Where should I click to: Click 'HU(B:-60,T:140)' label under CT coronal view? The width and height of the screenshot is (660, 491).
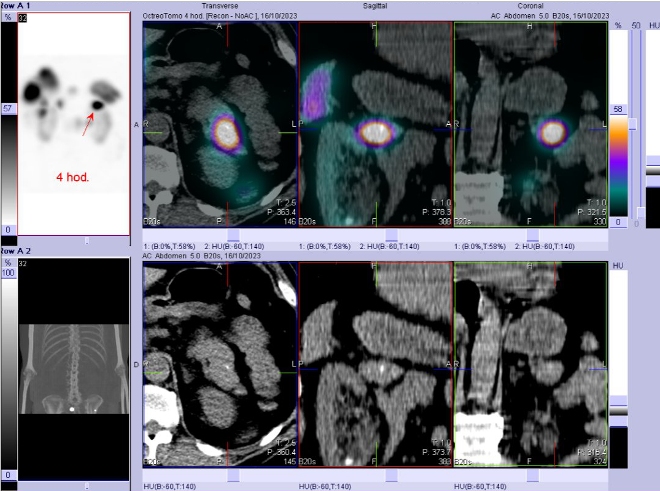pyautogui.click(x=480, y=487)
